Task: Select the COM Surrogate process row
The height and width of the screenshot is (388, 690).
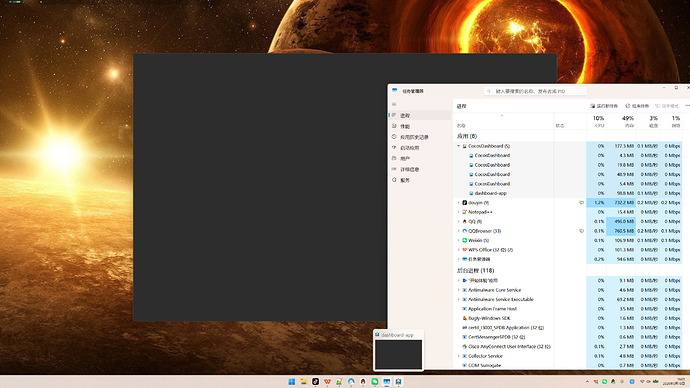Action: [569, 365]
